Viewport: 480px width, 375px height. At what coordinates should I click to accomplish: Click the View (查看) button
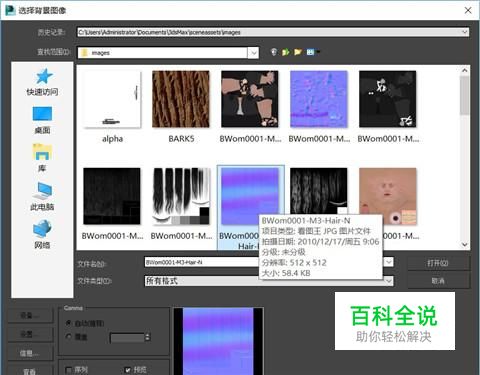30,371
